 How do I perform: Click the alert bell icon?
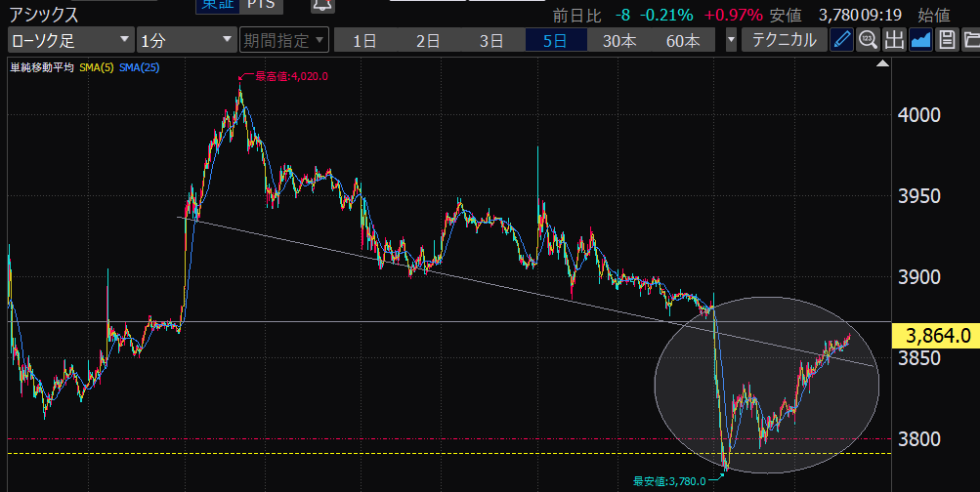coord(320,6)
